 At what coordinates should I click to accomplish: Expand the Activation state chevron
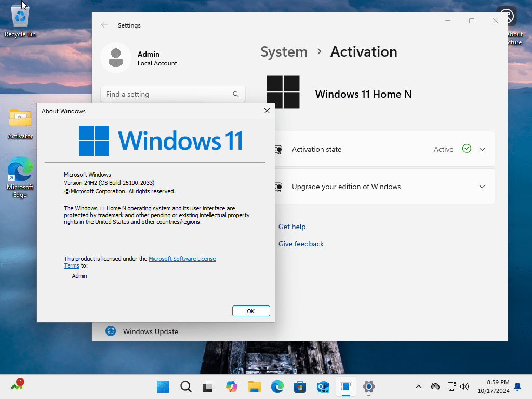click(x=482, y=149)
